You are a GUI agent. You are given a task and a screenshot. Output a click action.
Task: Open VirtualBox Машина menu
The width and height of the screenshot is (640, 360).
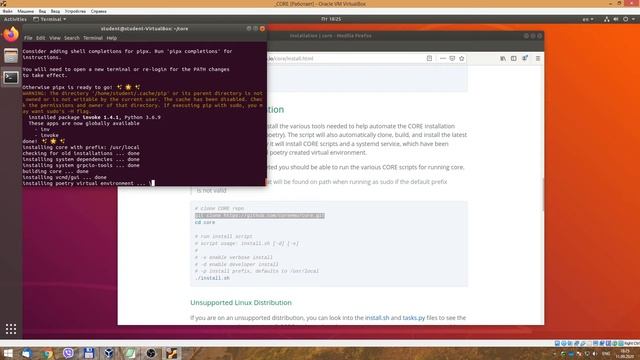pos(25,11)
